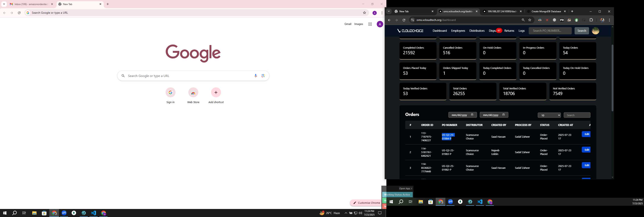Focus the Orders table Search field
The image size is (644, 217).
[x=577, y=115]
